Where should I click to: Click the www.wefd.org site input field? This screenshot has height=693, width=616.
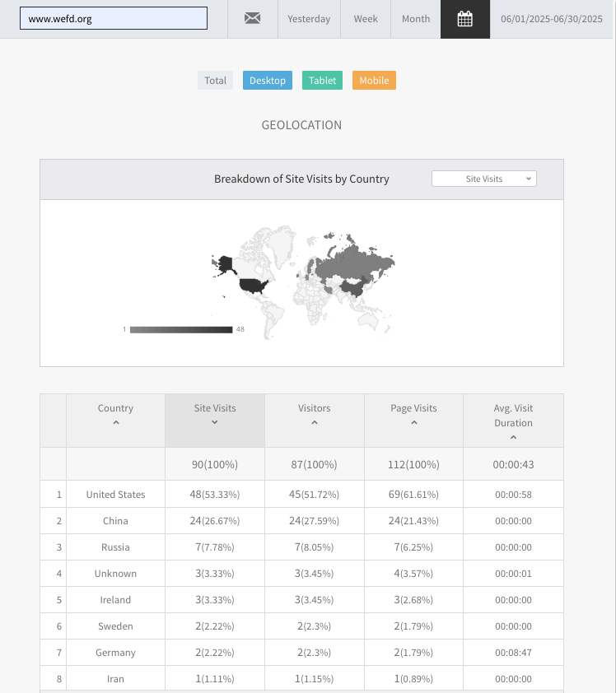coord(114,19)
